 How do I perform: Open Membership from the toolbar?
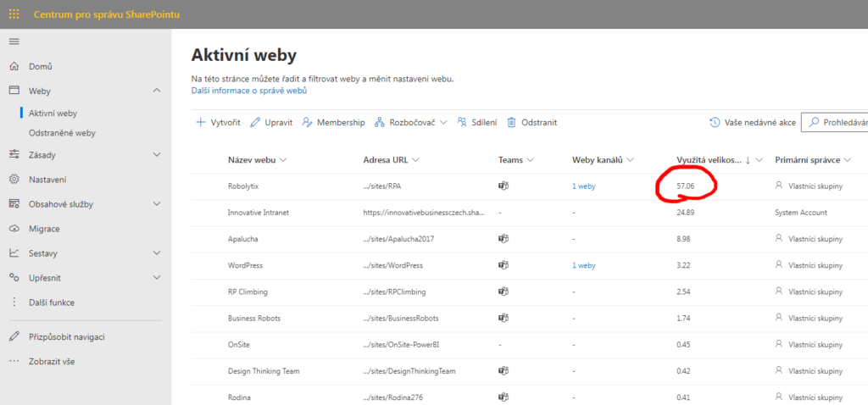(333, 122)
